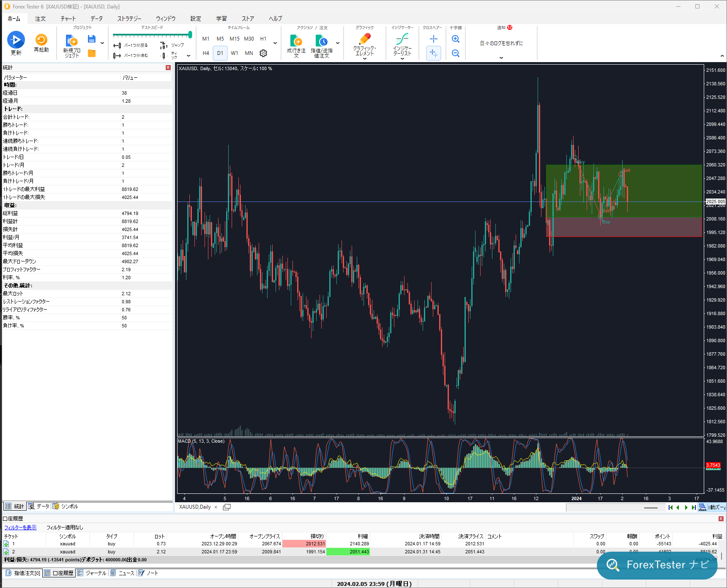Select trade ticket 2 history row
This screenshot has width=727, height=588.
363,552
